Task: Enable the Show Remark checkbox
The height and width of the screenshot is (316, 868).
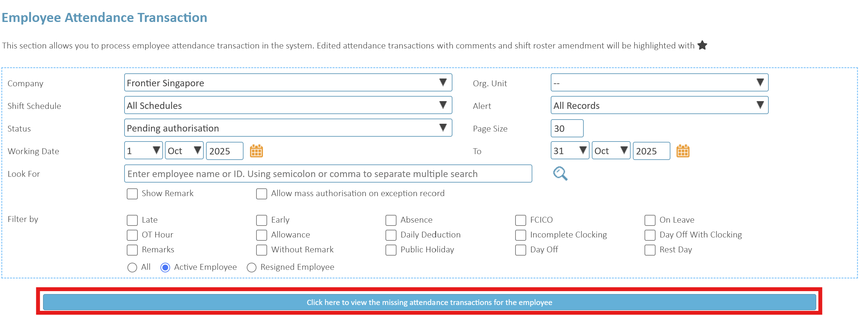Action: (132, 194)
